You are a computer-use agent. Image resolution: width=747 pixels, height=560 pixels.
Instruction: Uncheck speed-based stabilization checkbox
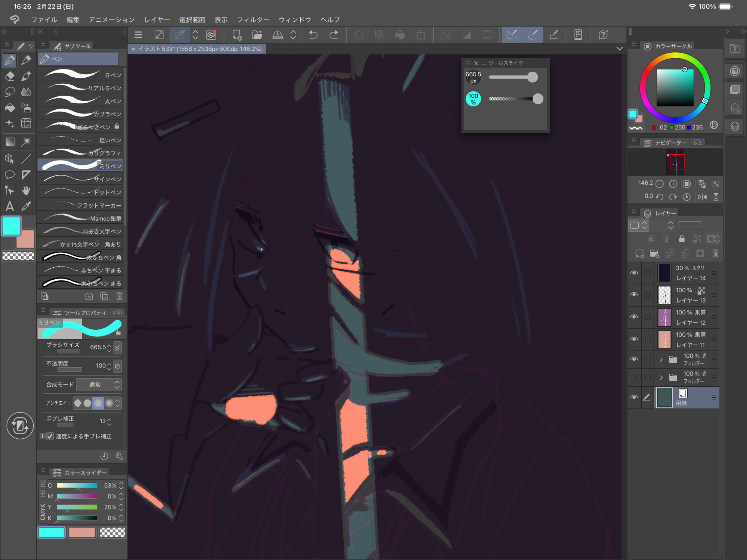pos(50,436)
